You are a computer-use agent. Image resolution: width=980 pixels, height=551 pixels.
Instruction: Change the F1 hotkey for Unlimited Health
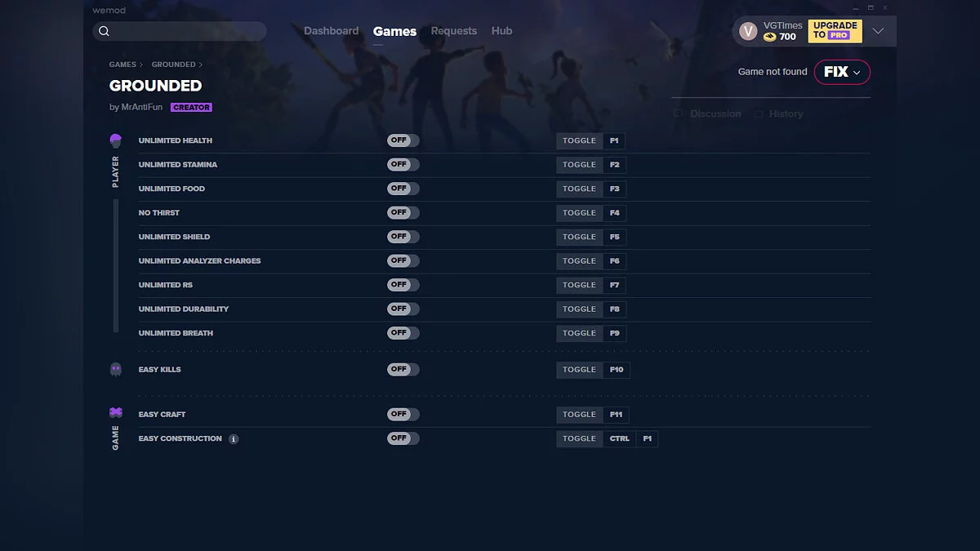614,141
